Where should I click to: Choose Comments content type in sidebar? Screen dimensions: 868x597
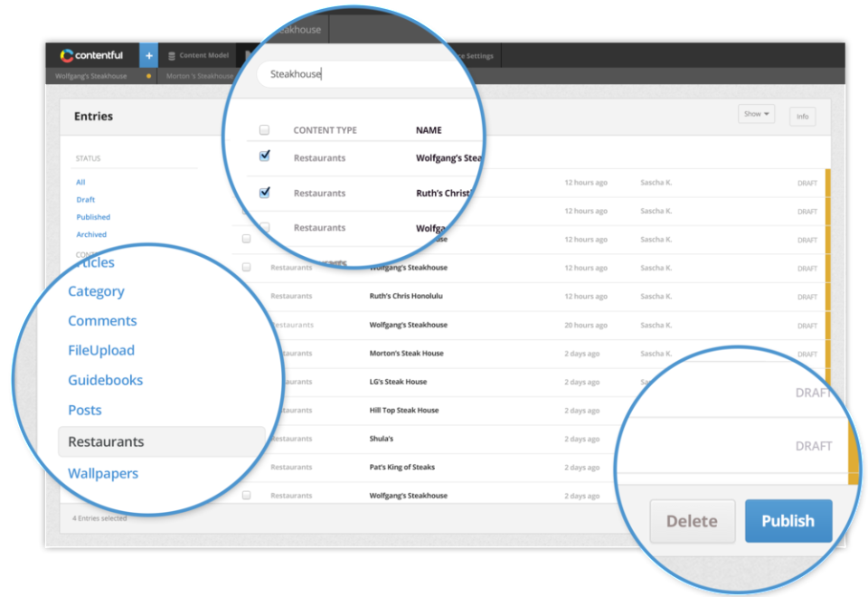(x=102, y=320)
